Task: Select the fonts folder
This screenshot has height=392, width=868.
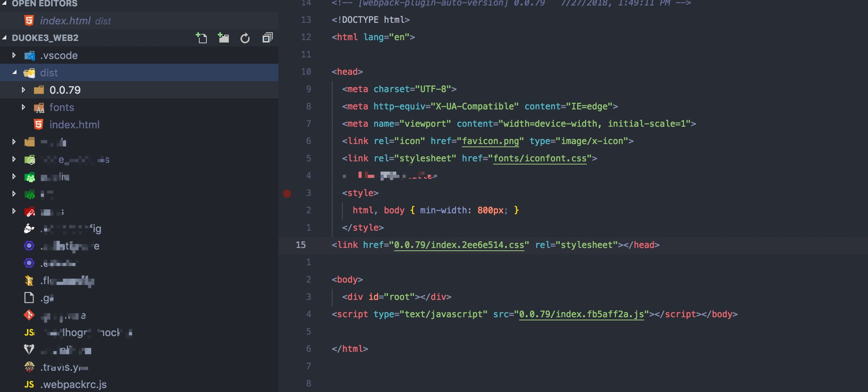Action: (x=139, y=107)
